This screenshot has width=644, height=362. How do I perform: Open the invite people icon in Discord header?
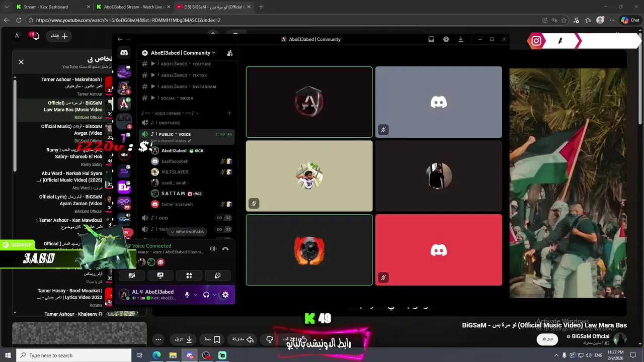tap(229, 53)
